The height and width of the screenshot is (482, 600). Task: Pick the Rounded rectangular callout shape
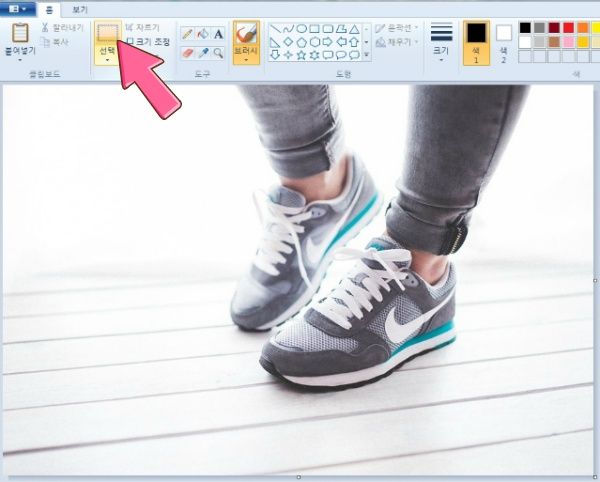click(x=328, y=55)
